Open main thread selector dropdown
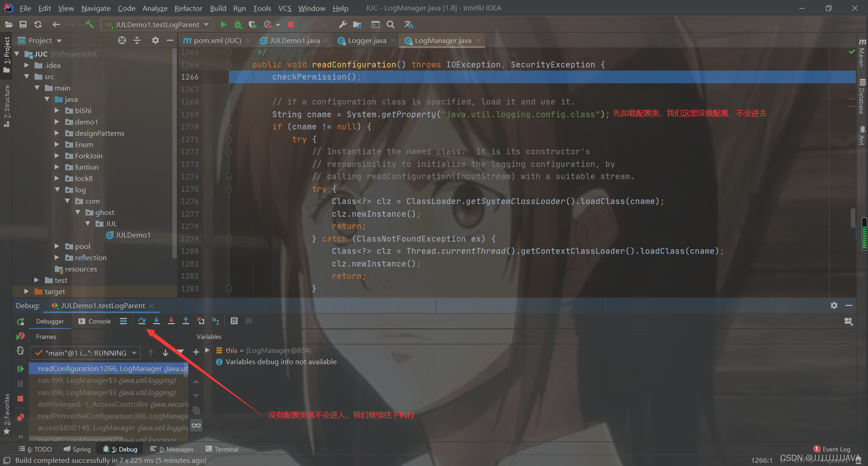 click(x=85, y=353)
